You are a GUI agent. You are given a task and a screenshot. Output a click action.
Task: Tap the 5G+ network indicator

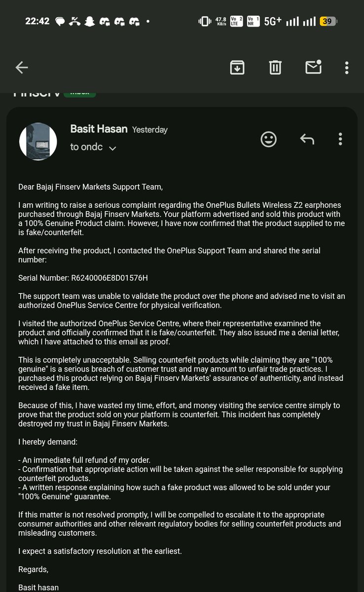[273, 21]
